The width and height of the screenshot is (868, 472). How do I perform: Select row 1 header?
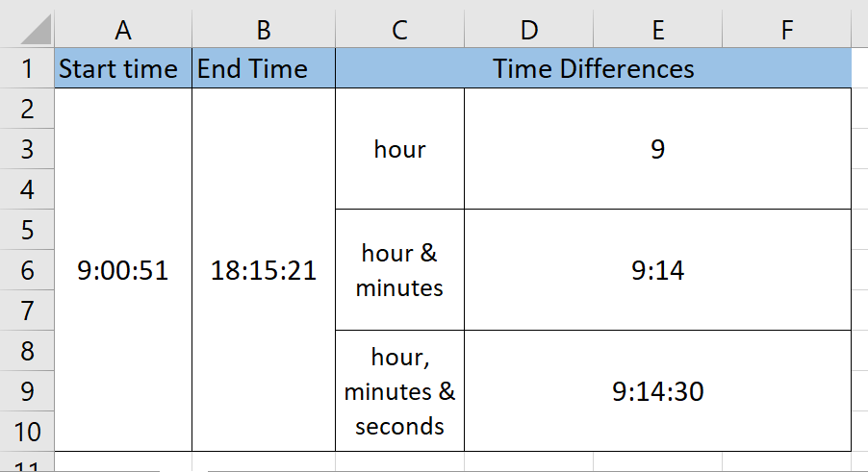coord(26,69)
